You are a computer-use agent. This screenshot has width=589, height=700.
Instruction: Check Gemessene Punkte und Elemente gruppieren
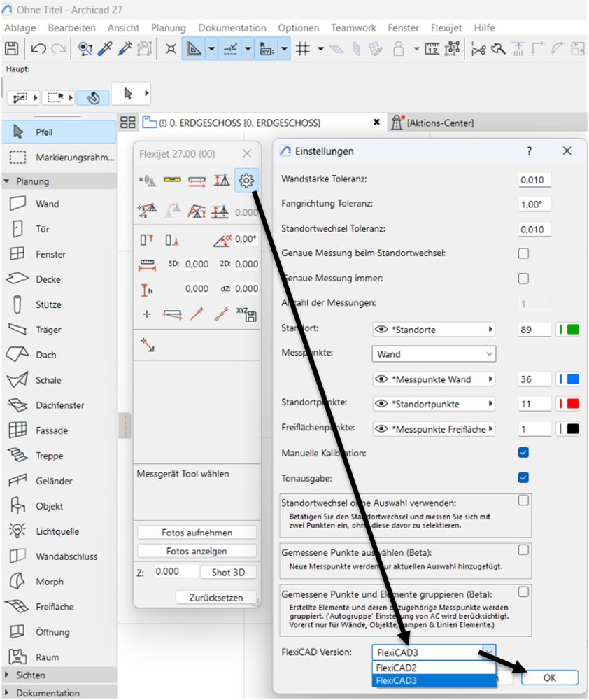coord(523,591)
